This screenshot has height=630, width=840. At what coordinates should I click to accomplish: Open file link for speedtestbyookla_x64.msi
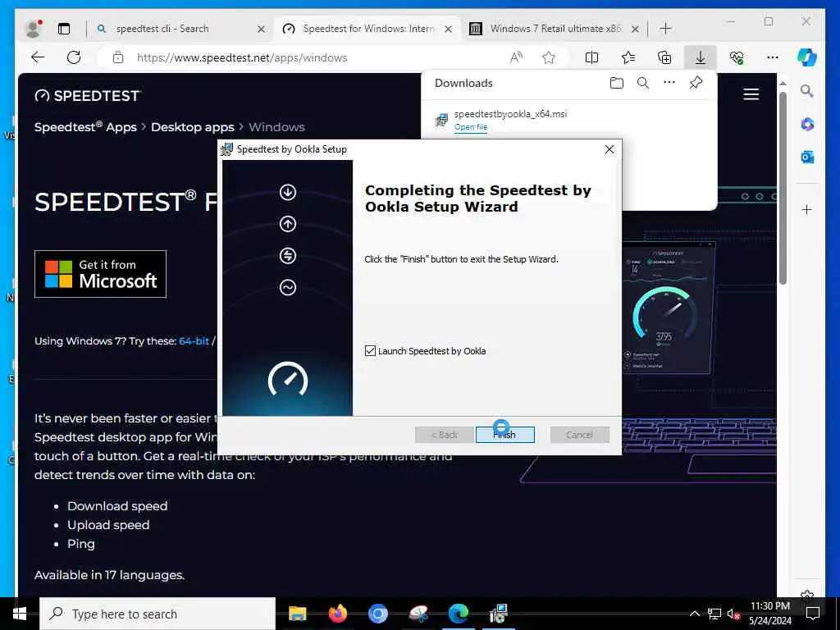[x=470, y=127]
